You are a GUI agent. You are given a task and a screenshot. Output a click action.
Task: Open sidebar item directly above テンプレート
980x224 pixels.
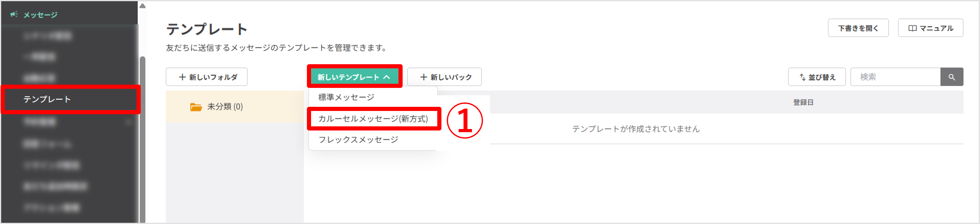point(40,78)
